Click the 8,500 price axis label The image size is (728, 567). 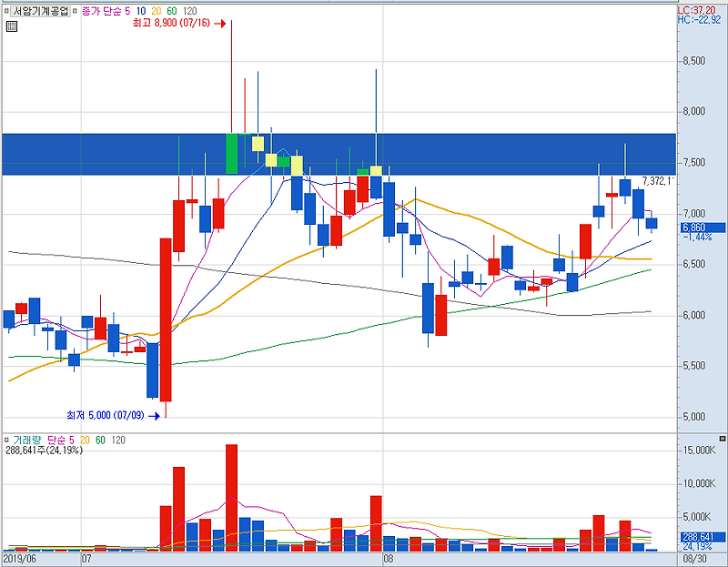[x=693, y=61]
